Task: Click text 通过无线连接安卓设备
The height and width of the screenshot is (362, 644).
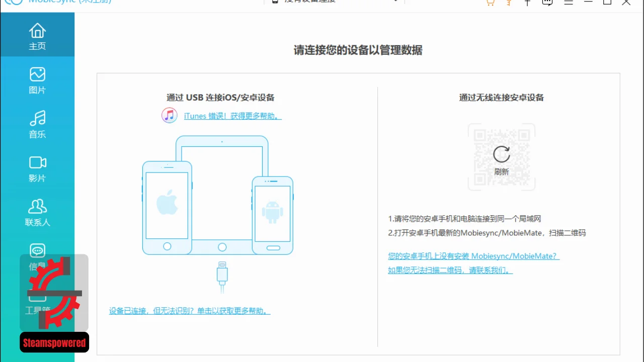Action: [502, 98]
